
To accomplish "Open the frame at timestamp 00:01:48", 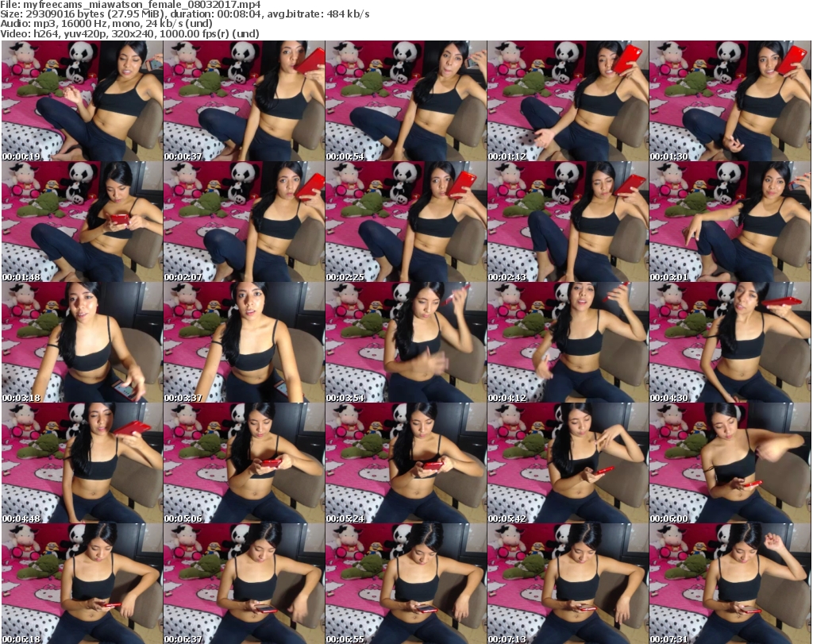I will [83, 222].
